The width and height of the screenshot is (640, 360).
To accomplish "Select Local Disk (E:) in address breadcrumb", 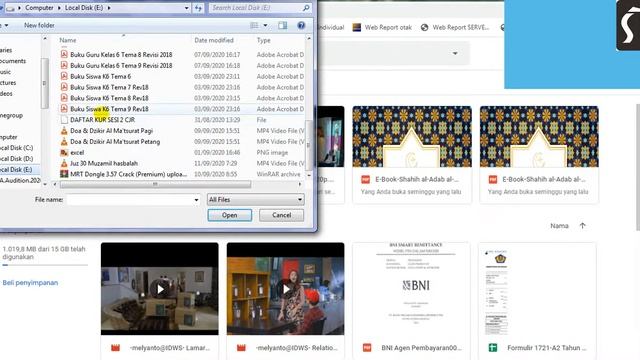I will (84, 8).
